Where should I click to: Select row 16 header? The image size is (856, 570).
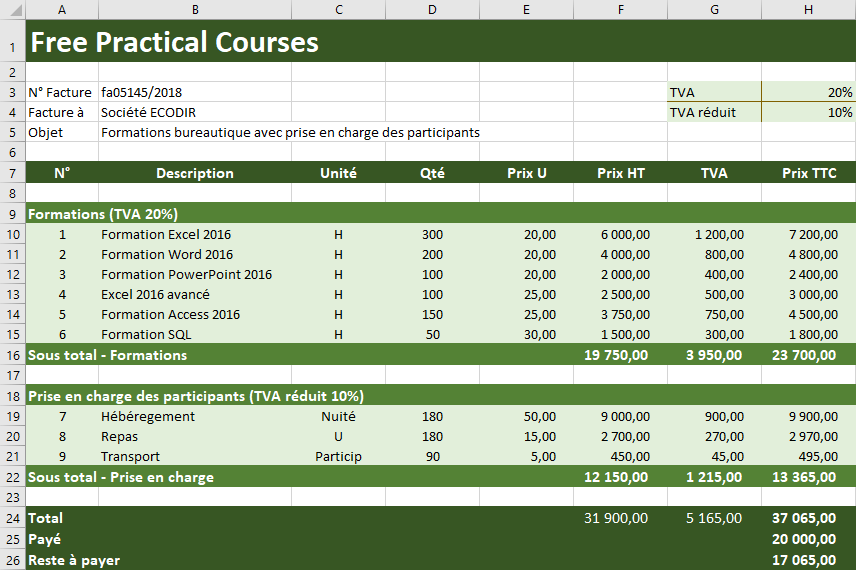(x=12, y=355)
